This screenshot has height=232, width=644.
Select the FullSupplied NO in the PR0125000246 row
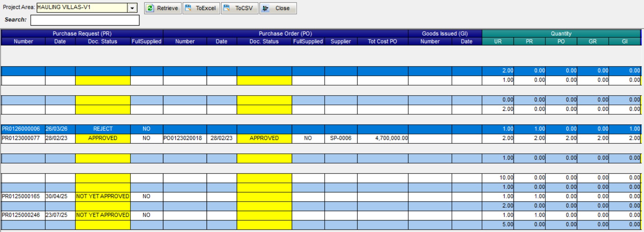[x=146, y=215]
